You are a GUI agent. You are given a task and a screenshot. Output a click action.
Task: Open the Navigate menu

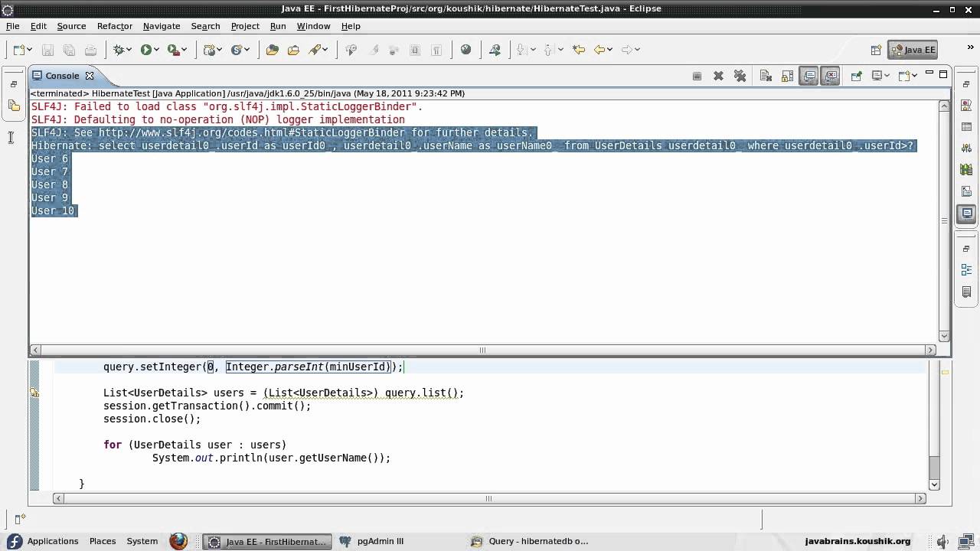point(162,26)
